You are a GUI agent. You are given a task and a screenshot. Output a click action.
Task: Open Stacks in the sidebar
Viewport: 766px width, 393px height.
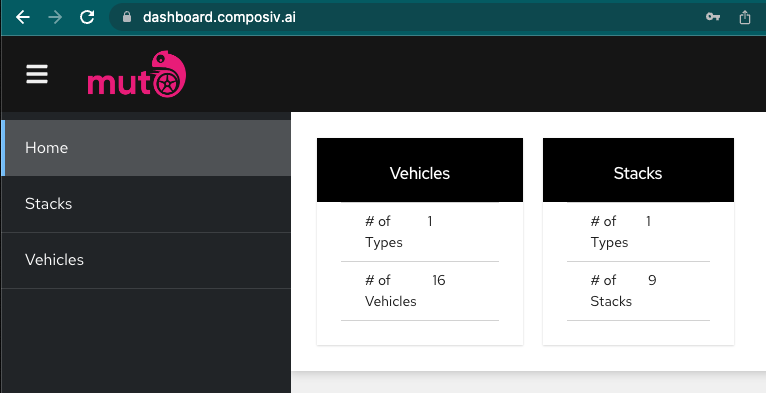click(x=146, y=204)
